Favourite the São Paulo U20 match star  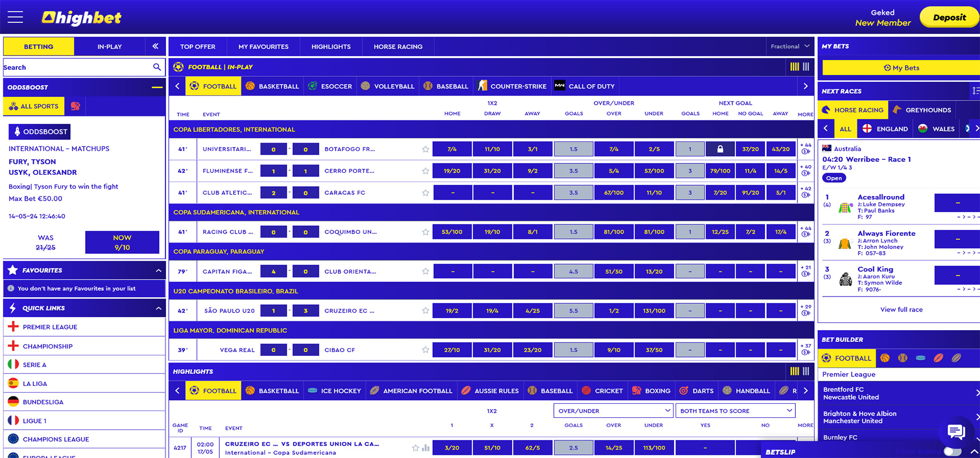tap(426, 310)
